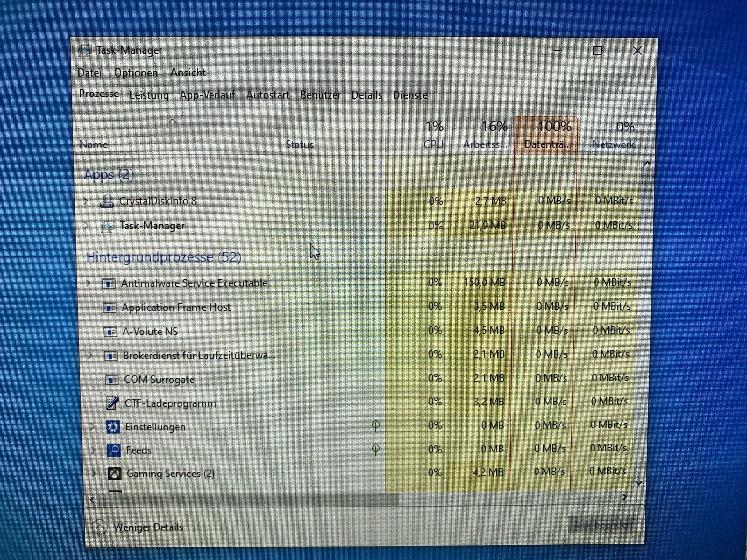Expand the CrystalDiskInfo 8 process group

[86, 201]
